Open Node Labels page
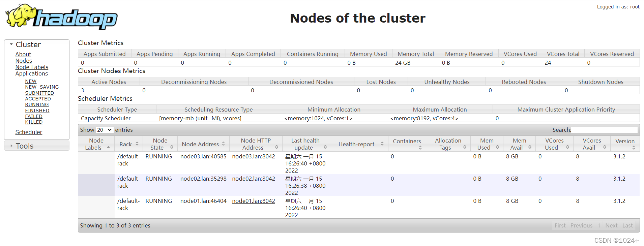This screenshot has height=246, width=644. 32,67
